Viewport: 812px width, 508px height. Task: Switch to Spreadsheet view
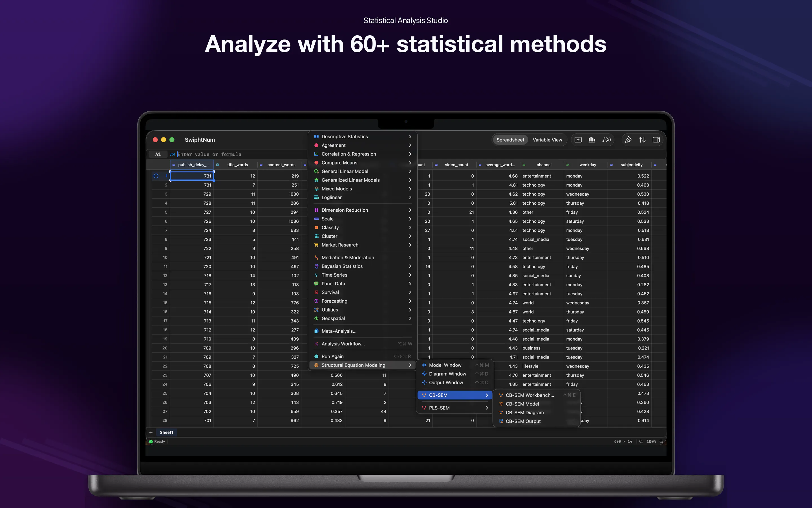click(x=510, y=140)
